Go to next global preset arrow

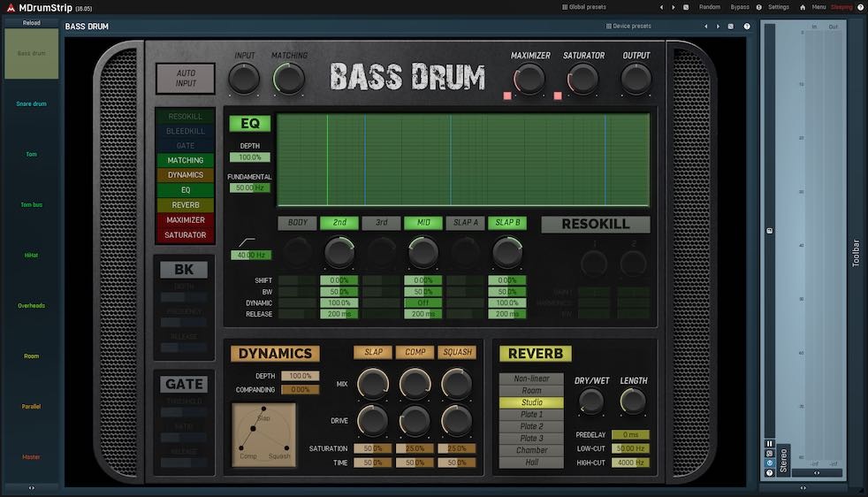tap(674, 7)
